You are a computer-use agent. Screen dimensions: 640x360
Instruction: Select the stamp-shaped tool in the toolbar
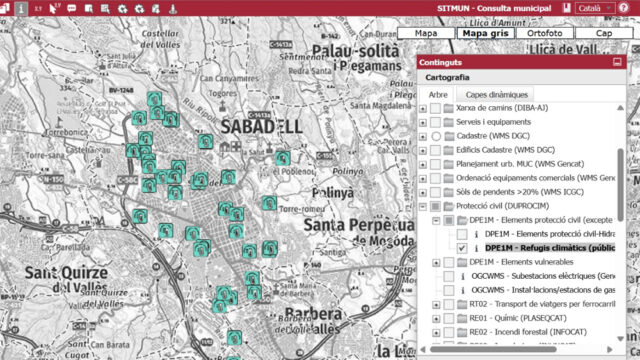[173, 9]
